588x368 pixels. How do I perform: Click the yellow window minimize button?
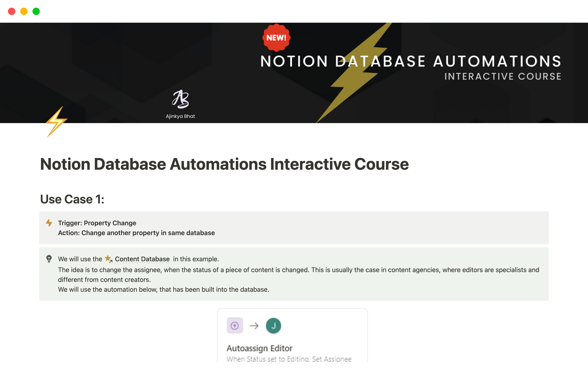pyautogui.click(x=24, y=11)
